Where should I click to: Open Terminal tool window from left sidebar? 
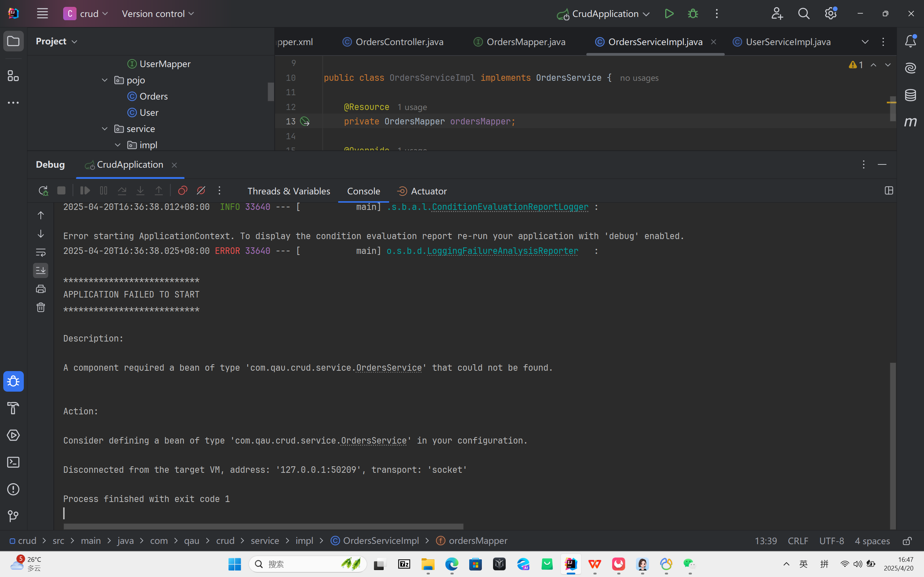(x=13, y=462)
